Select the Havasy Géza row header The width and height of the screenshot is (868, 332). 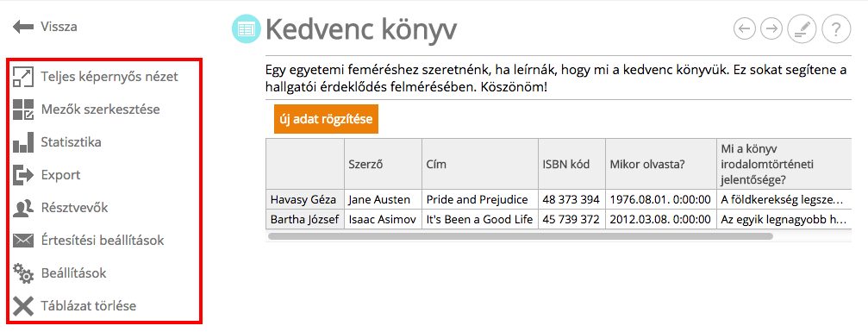point(305,199)
